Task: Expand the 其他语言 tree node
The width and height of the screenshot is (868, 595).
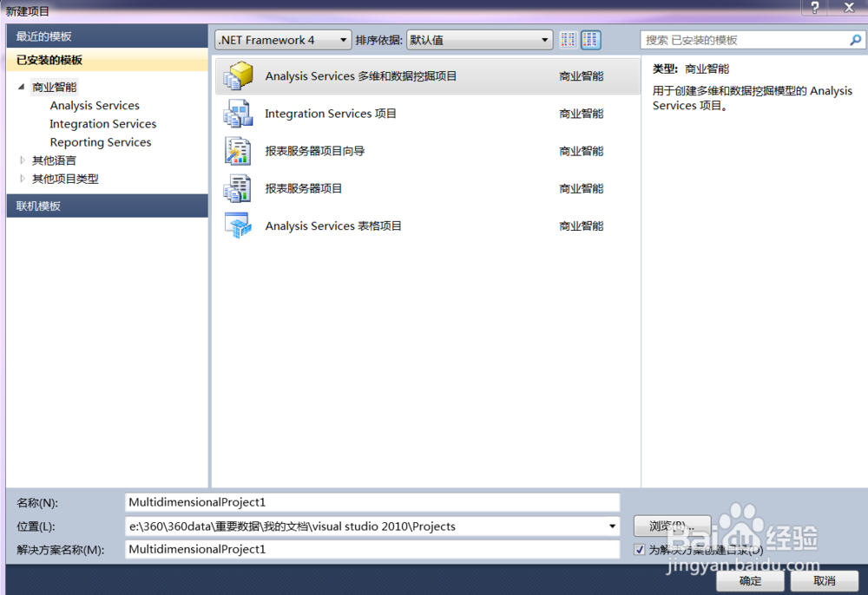Action: pyautogui.click(x=23, y=160)
